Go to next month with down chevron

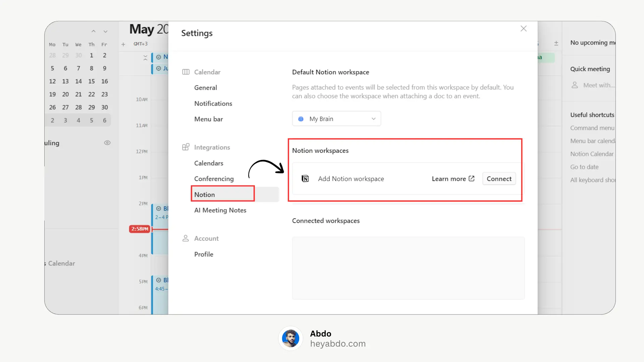point(105,32)
